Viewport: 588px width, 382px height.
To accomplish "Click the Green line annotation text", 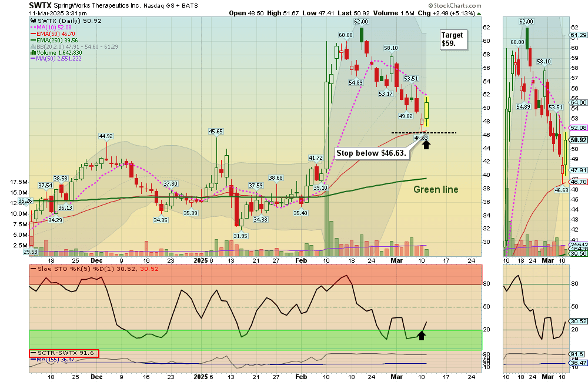I will point(436,189).
